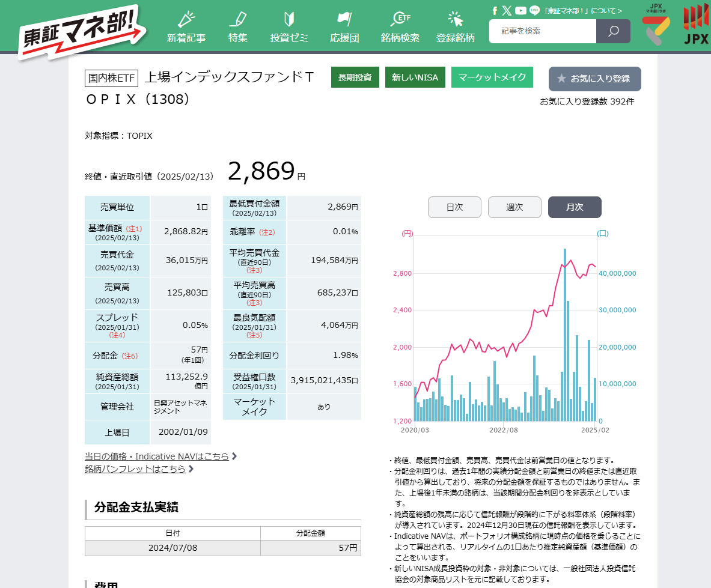Click chevron after Indicative NAV link

coord(234,456)
